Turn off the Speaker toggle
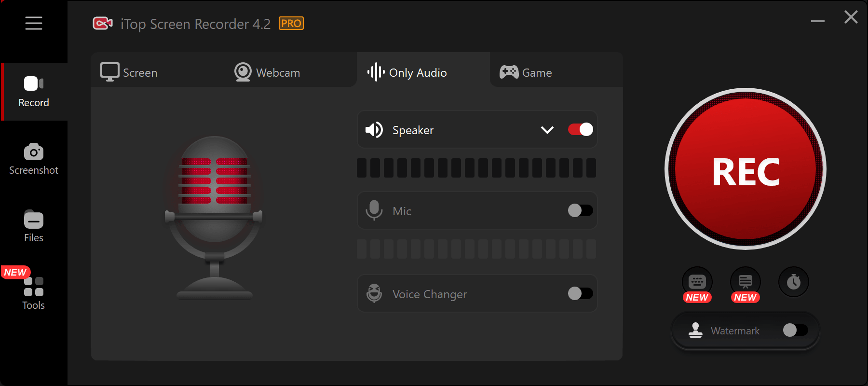This screenshot has width=868, height=386. click(580, 129)
